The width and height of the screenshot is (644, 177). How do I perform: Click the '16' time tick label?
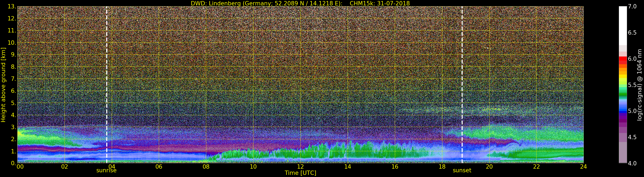coord(395,166)
